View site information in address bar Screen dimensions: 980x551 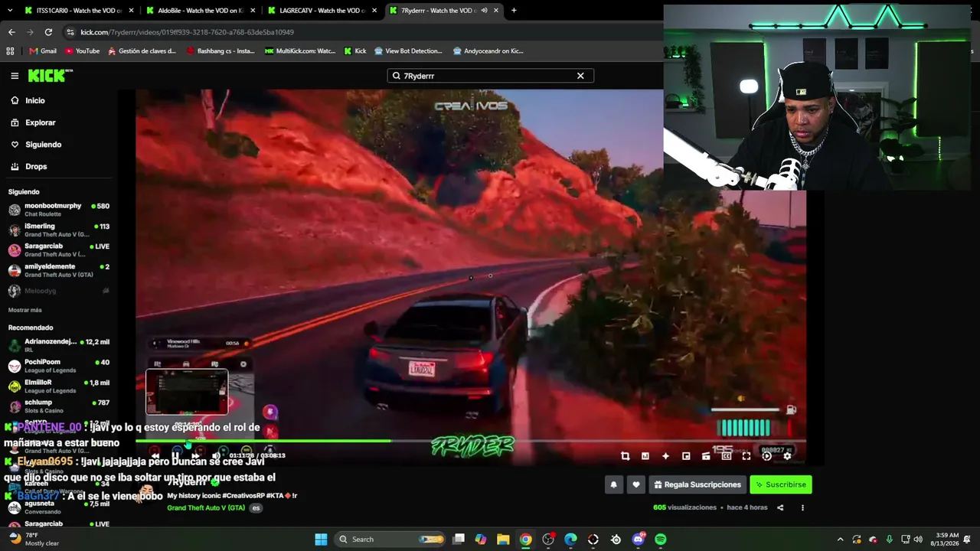(70, 32)
